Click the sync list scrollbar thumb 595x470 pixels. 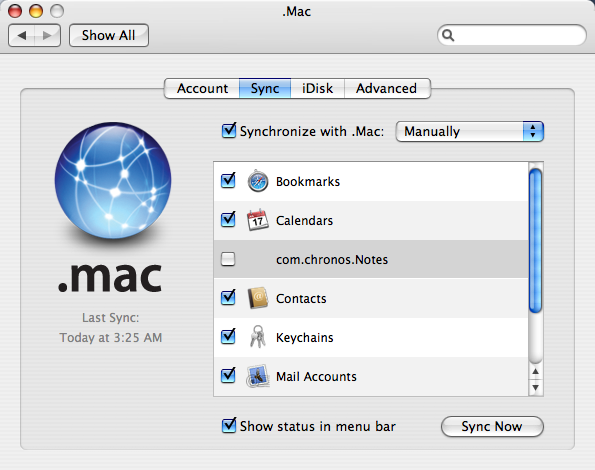pyautogui.click(x=535, y=241)
